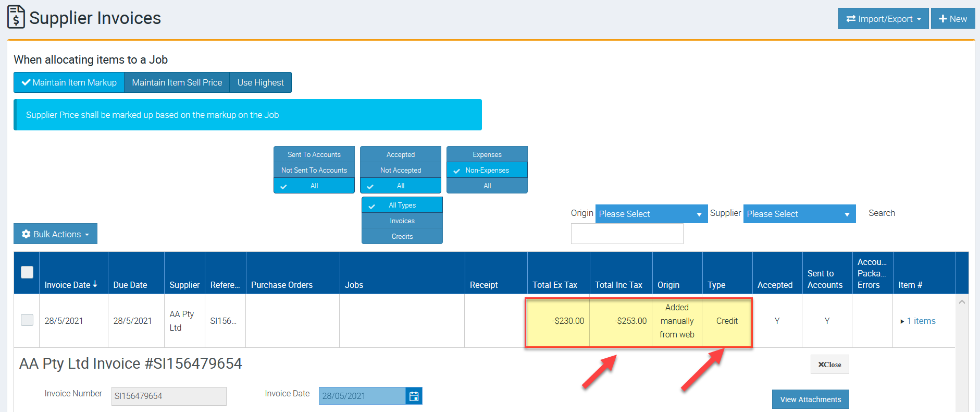The height and width of the screenshot is (412, 980).
Task: Open Bulk Actions gear menu
Action: pyautogui.click(x=55, y=234)
